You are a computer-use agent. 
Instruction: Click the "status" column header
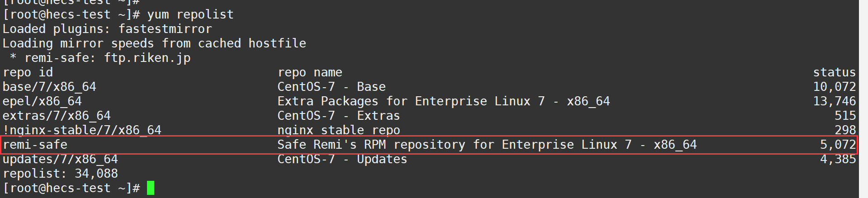pos(834,72)
